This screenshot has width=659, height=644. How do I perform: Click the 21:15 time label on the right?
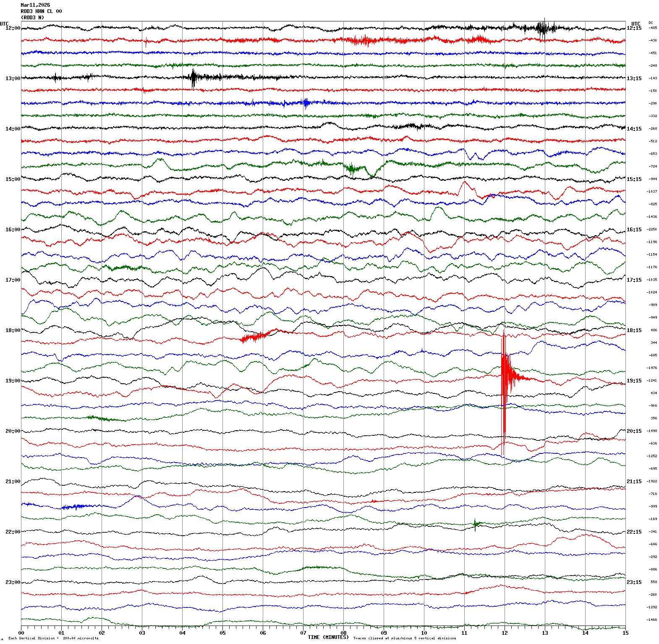[634, 482]
